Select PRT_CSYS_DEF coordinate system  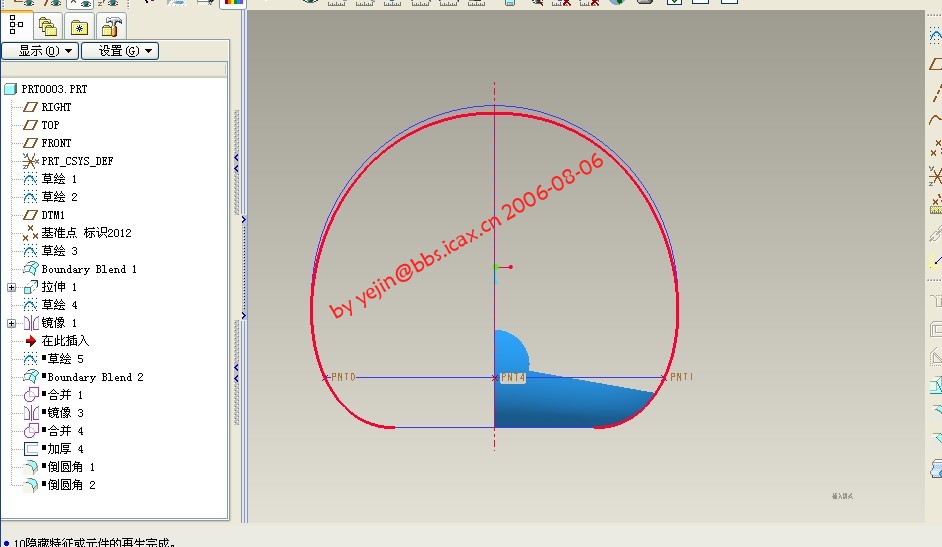coord(68,161)
